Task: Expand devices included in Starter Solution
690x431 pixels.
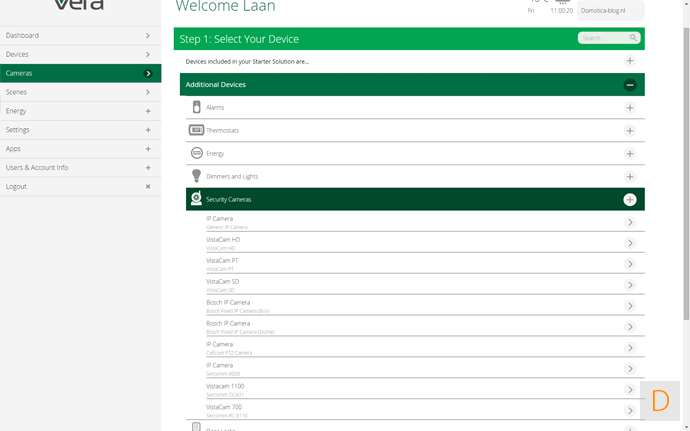Action: (x=630, y=61)
